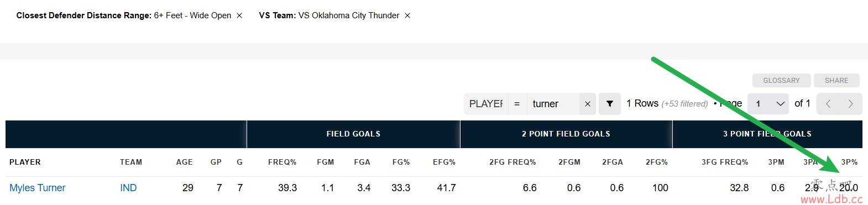Image resolution: width=868 pixels, height=205 pixels.
Task: Sort by the 3P% column header
Action: tap(849, 162)
